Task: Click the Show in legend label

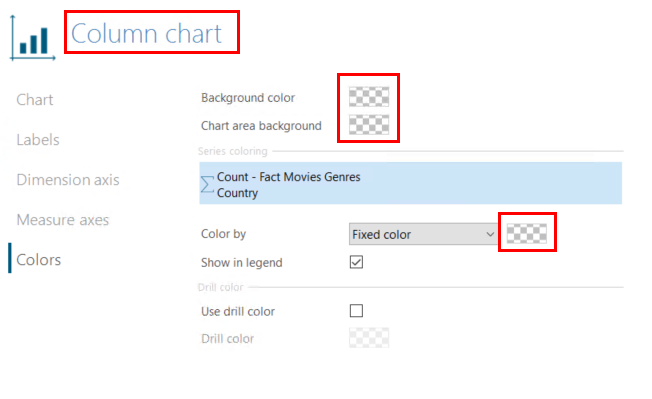Action: tap(242, 263)
